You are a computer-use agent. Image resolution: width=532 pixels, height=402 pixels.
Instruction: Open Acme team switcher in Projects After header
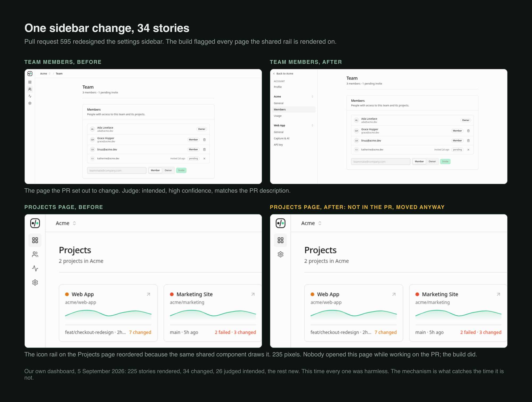point(311,223)
